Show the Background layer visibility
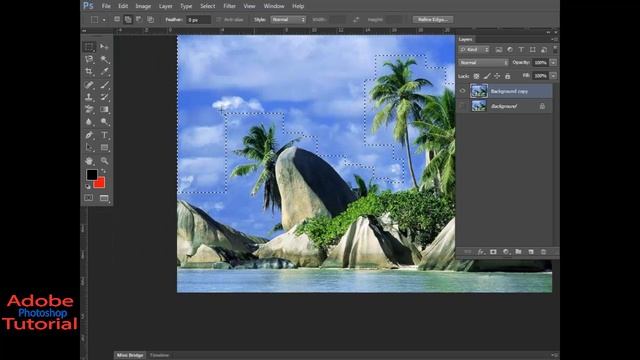Screen dimensions: 640x360 pos(463,106)
